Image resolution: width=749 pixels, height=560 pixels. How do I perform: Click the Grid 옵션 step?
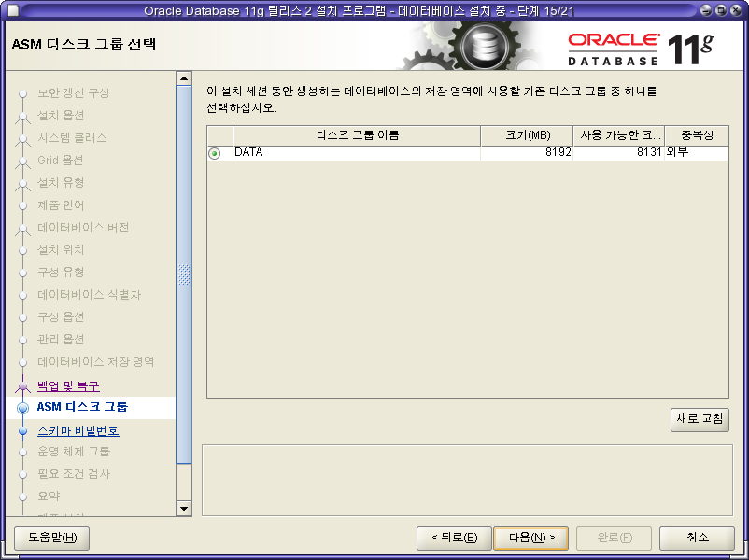(x=60, y=161)
